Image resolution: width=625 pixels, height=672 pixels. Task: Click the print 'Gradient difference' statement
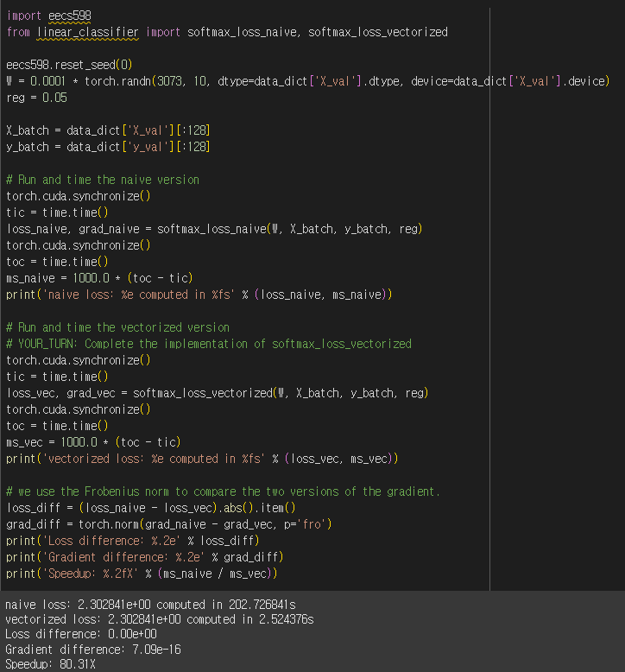pos(145,557)
